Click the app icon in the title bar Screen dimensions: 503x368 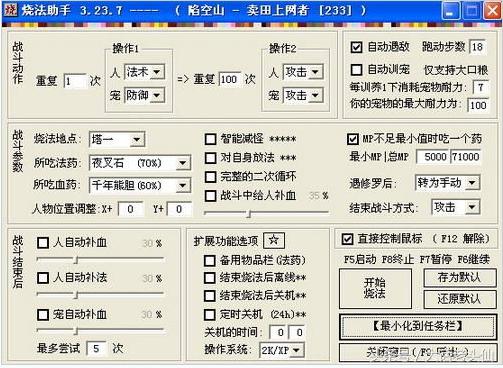coord(10,10)
